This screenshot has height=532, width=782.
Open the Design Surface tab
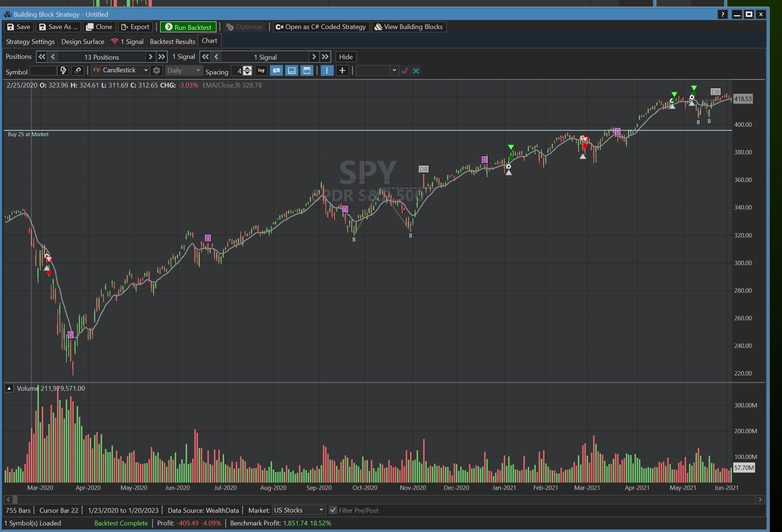tap(82, 41)
